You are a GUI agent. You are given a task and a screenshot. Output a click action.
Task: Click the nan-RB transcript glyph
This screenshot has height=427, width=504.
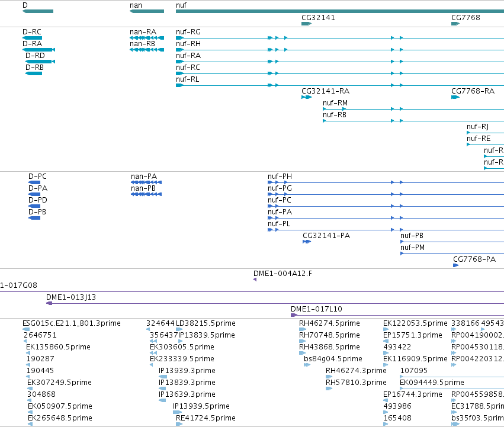(146, 50)
